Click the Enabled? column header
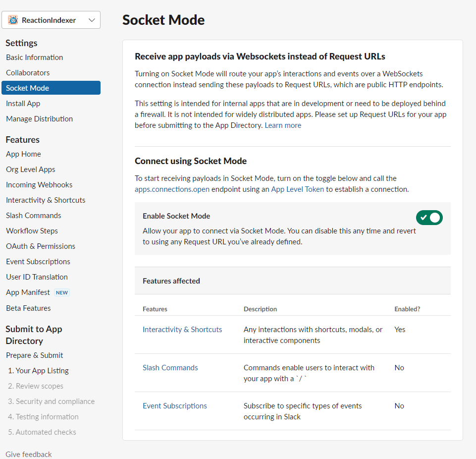Screen dimensions: 476x459 coord(407,309)
